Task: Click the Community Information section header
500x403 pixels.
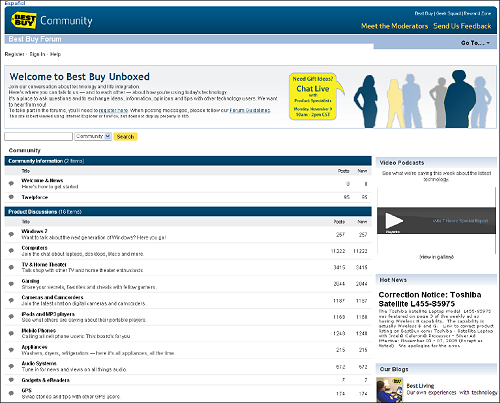Action: (x=188, y=161)
